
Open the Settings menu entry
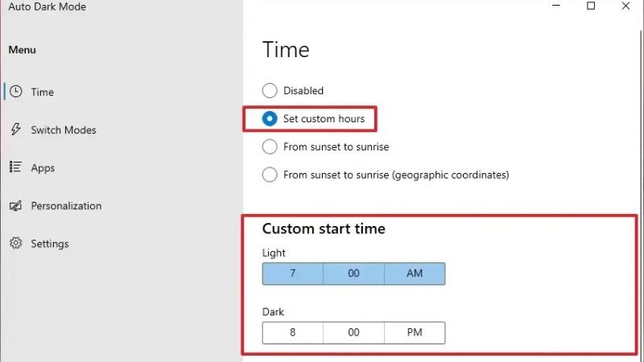[50, 244]
